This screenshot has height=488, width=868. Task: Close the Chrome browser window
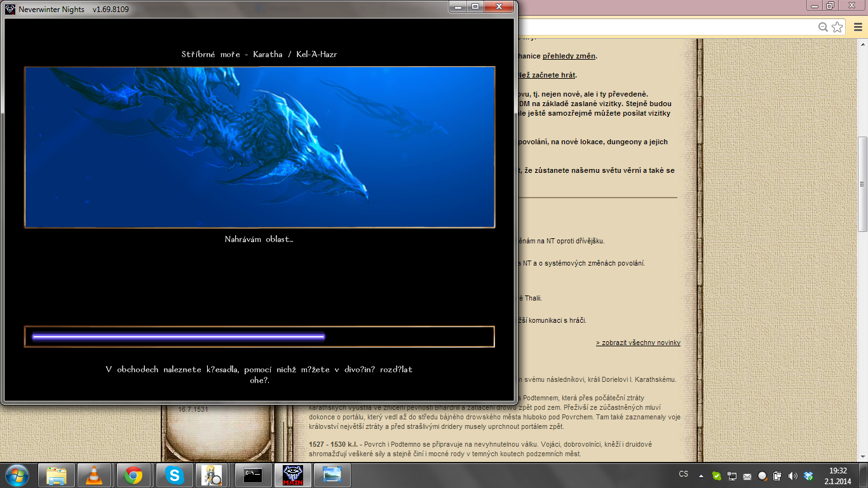[851, 6]
